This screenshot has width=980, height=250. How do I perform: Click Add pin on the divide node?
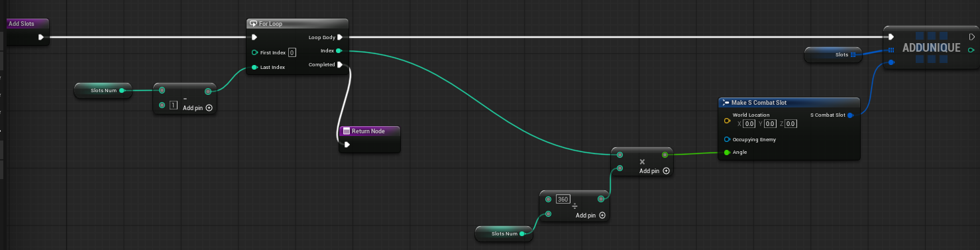pos(590,216)
